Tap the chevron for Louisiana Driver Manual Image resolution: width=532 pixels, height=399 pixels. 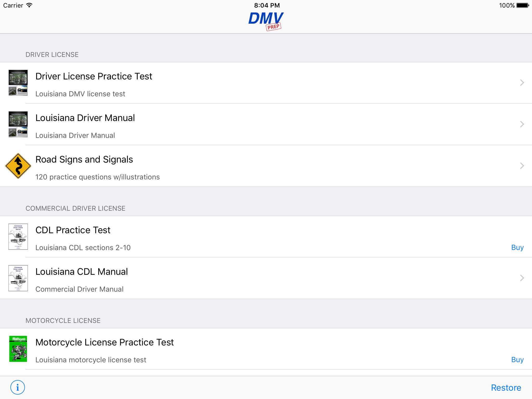pyautogui.click(x=522, y=124)
